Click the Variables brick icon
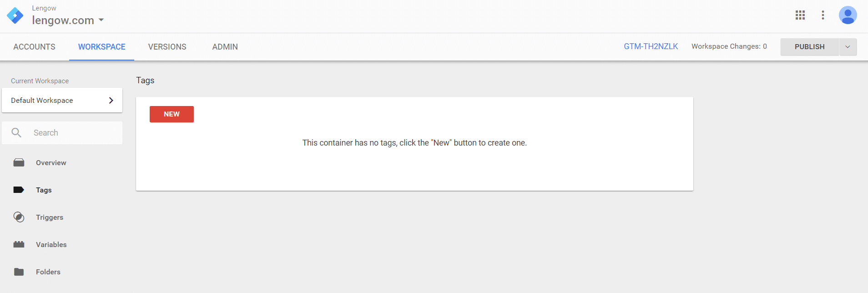868x293 pixels. 19,244
